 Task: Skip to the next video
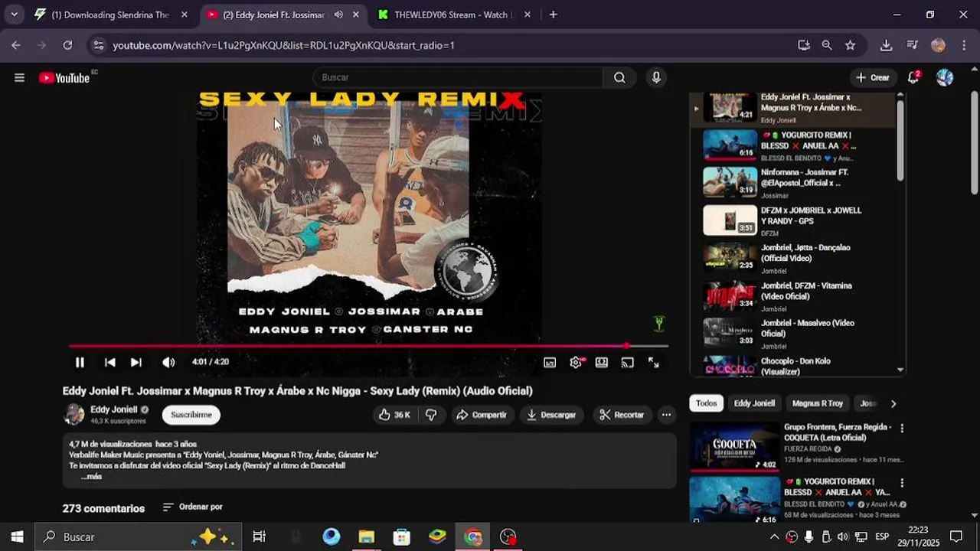click(136, 362)
